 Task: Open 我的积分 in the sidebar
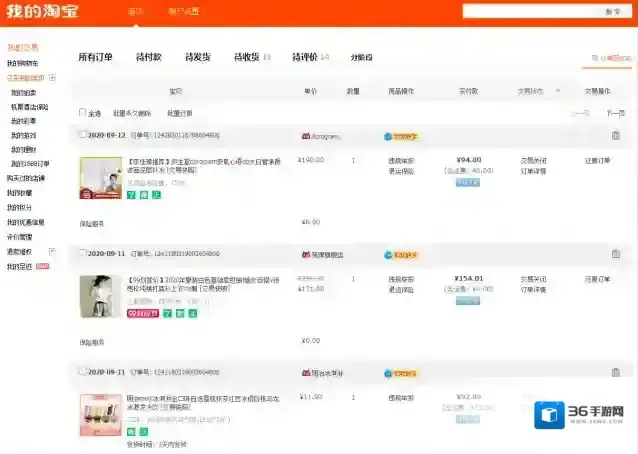click(19, 207)
